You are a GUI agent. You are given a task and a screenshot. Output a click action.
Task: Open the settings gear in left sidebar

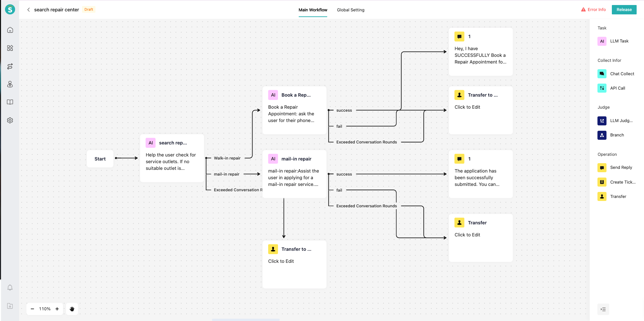(10, 120)
